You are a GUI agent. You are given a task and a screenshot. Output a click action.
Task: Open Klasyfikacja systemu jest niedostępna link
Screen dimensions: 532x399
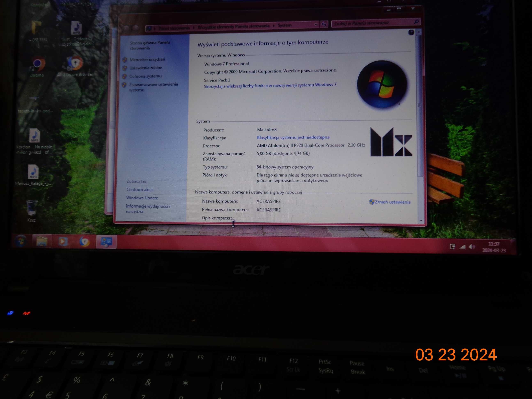293,137
